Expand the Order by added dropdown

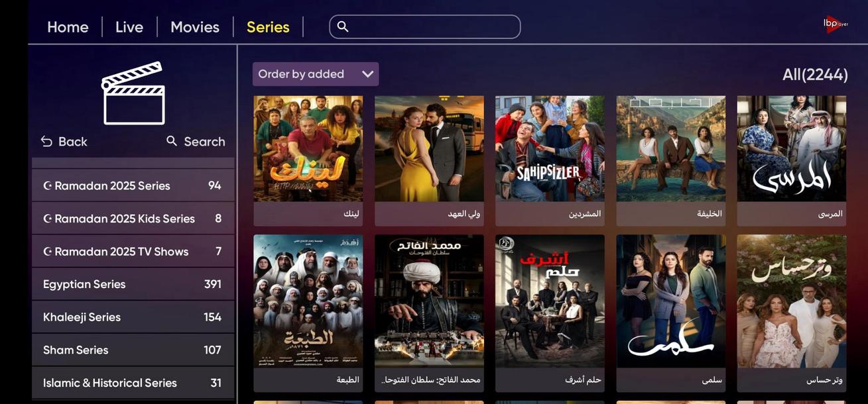pos(316,74)
